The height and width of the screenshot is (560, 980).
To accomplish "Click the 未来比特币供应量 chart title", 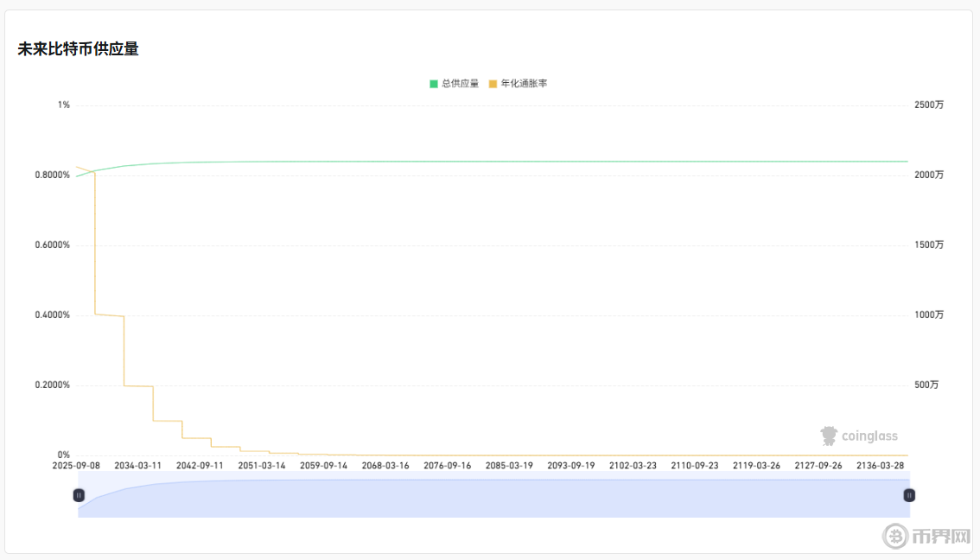I will pyautogui.click(x=78, y=49).
